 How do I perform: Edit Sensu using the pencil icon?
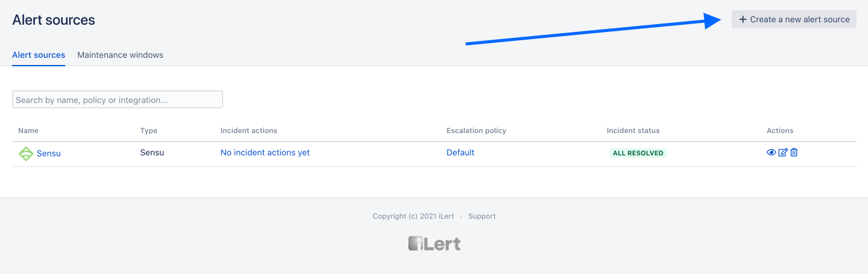pos(783,153)
